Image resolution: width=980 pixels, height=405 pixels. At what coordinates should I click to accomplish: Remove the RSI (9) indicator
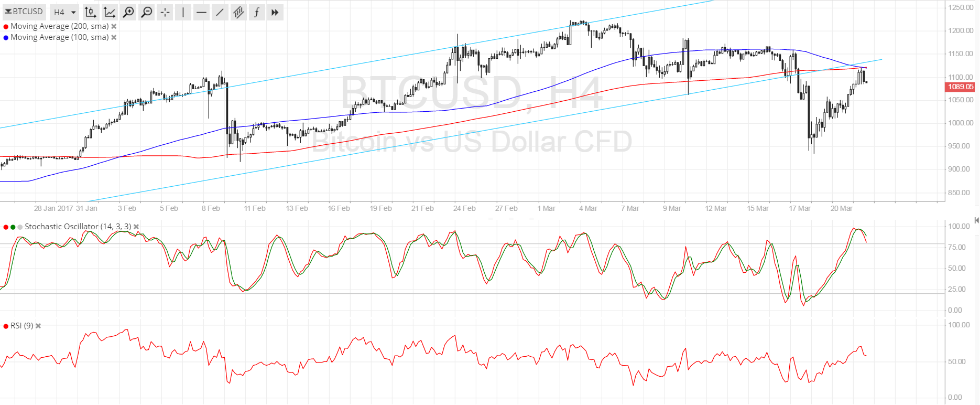pos(38,326)
